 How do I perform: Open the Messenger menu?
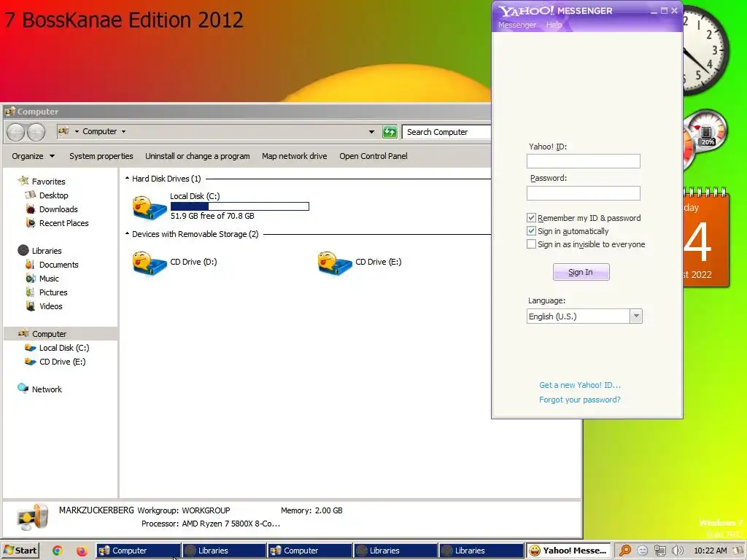coord(517,25)
